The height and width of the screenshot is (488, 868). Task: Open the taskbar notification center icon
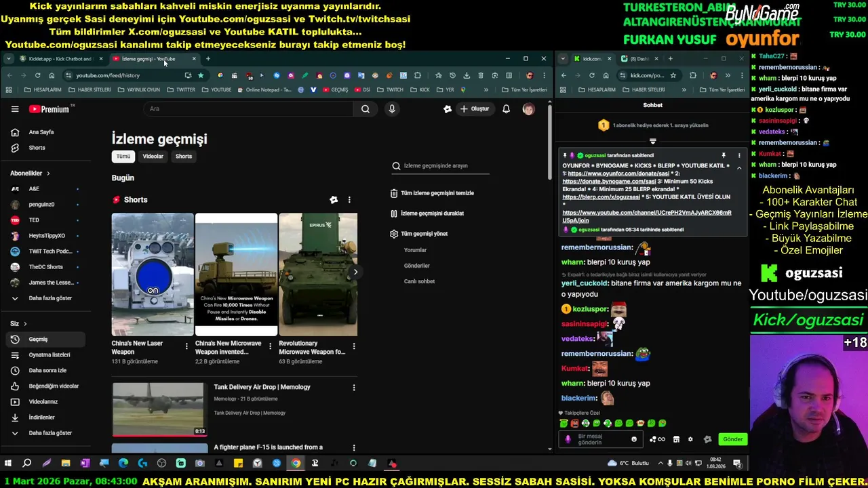[737, 464]
